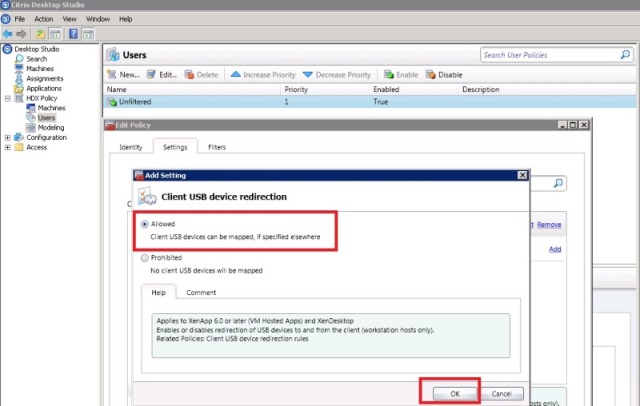Screen dimensions: 640x406
Task: Collapse the HDX Policy tree node
Action: (8, 98)
